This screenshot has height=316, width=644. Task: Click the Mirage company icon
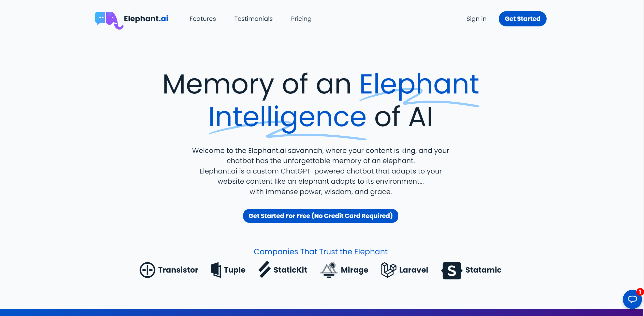click(x=329, y=270)
